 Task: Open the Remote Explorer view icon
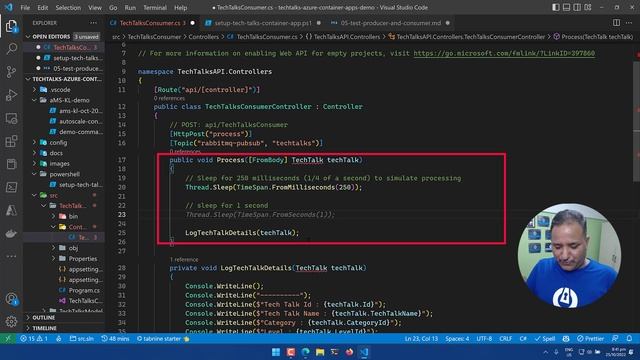(x=11, y=118)
